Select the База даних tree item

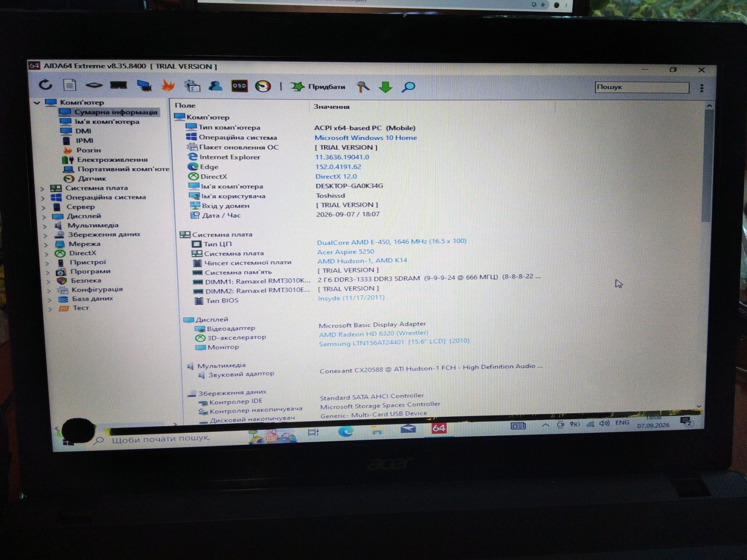[x=86, y=299]
